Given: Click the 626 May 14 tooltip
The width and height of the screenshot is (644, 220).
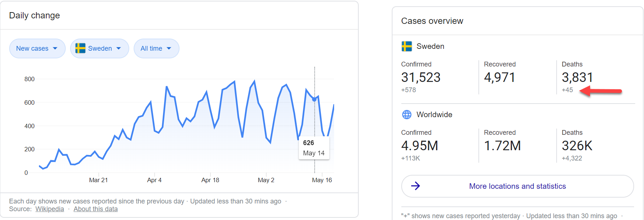Looking at the screenshot, I should pos(314,148).
